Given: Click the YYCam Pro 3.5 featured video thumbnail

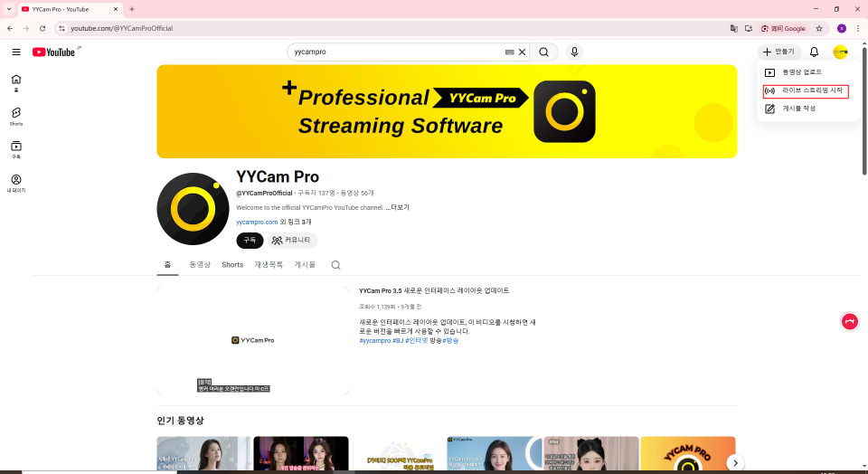Looking at the screenshot, I should [252, 340].
